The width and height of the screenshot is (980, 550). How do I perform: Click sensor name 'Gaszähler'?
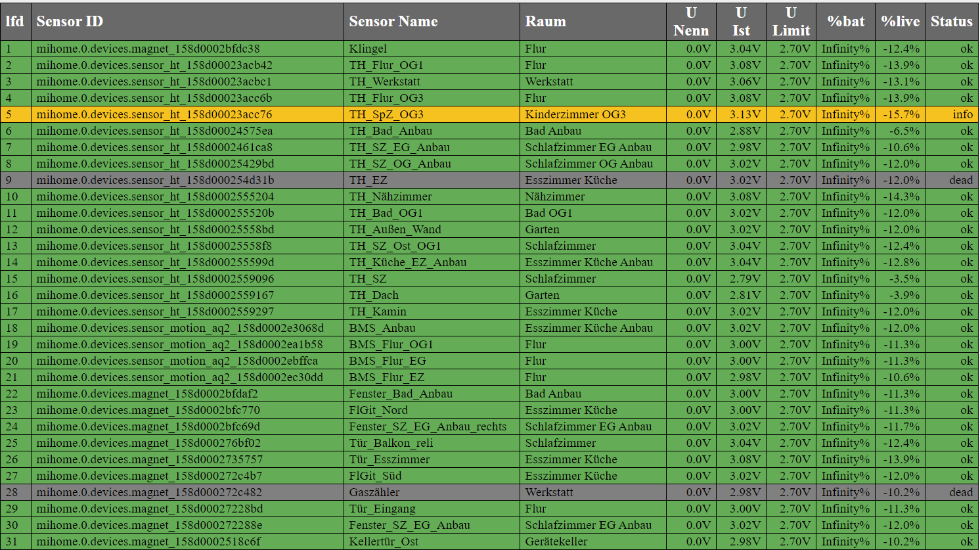[374, 492]
